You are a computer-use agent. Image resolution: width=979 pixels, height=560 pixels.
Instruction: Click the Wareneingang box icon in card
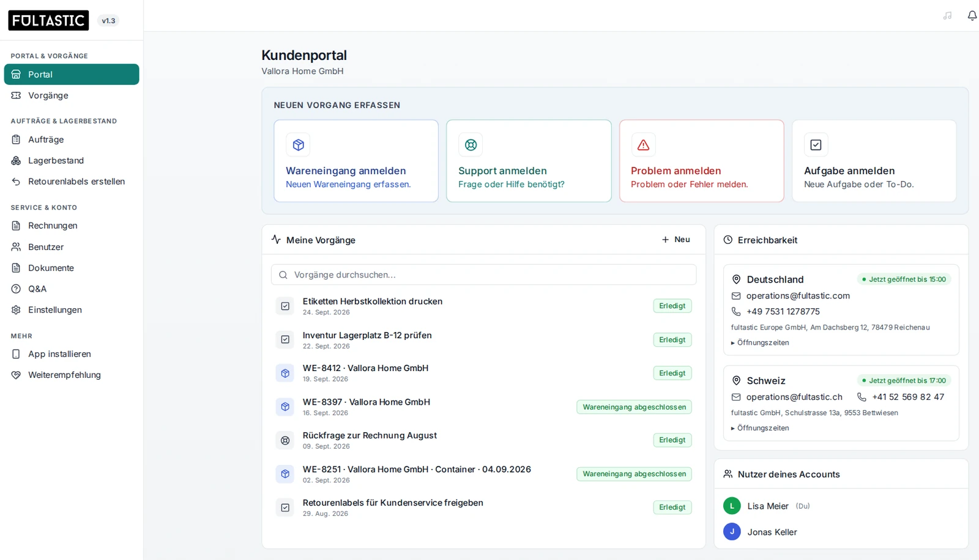[x=298, y=145]
